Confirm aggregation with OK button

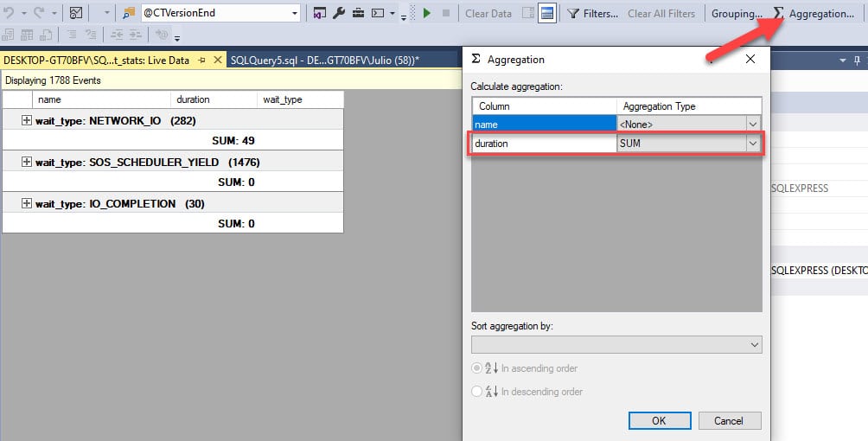(x=660, y=420)
